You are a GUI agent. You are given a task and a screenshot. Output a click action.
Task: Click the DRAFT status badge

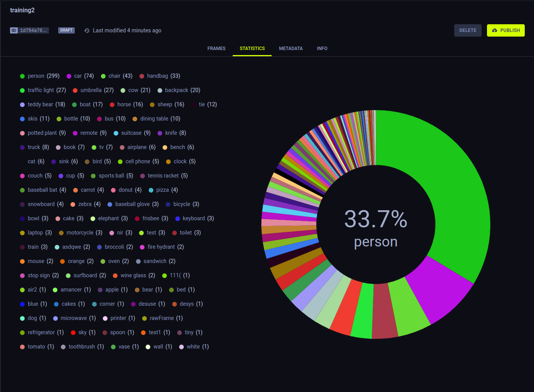click(66, 30)
